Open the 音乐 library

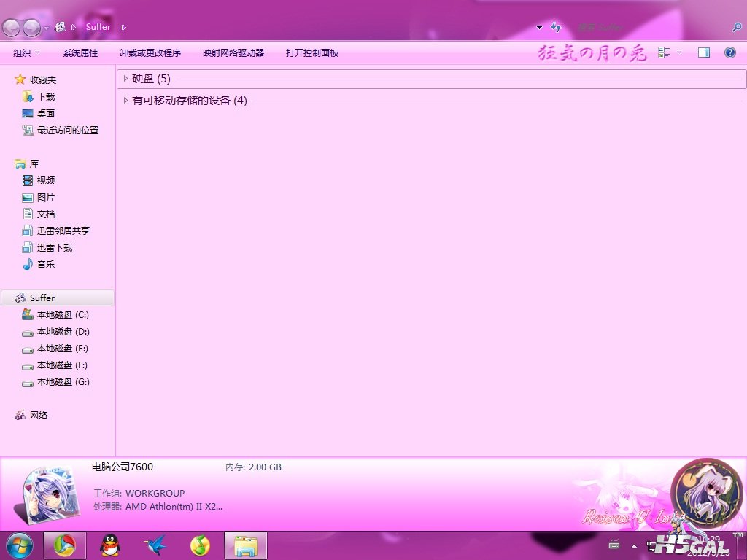coord(46,264)
